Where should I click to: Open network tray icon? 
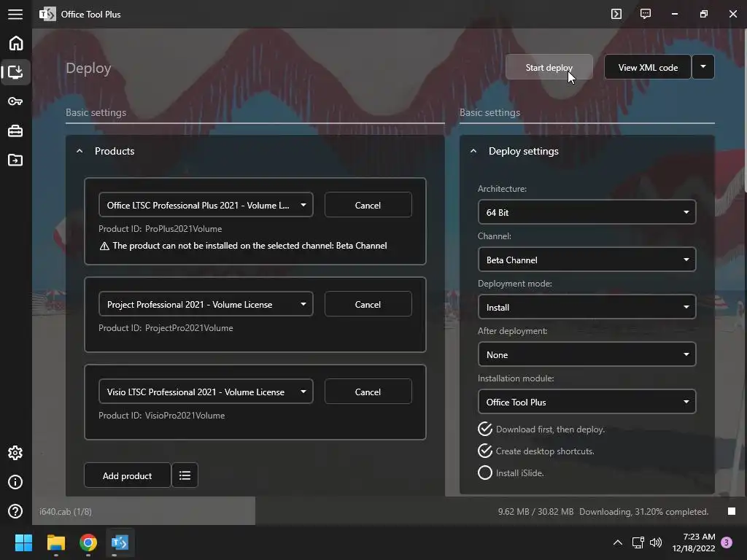[638, 542]
